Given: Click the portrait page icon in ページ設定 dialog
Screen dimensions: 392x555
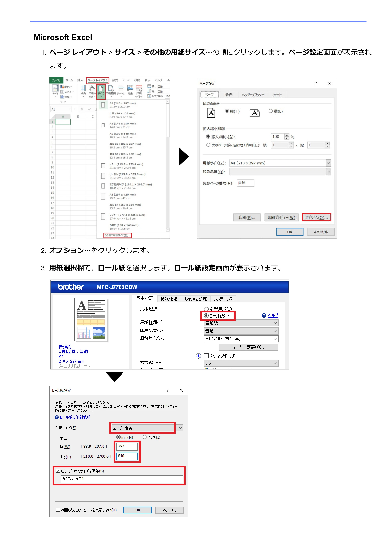Looking at the screenshot, I should tap(211, 113).
